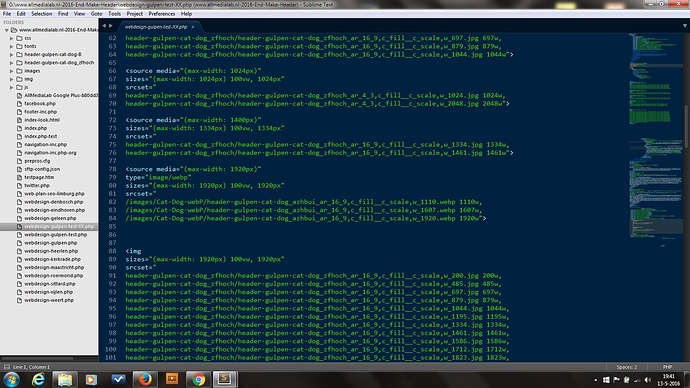Open twitter.php file
Viewport: 690px width, 388px height.
coord(37,186)
